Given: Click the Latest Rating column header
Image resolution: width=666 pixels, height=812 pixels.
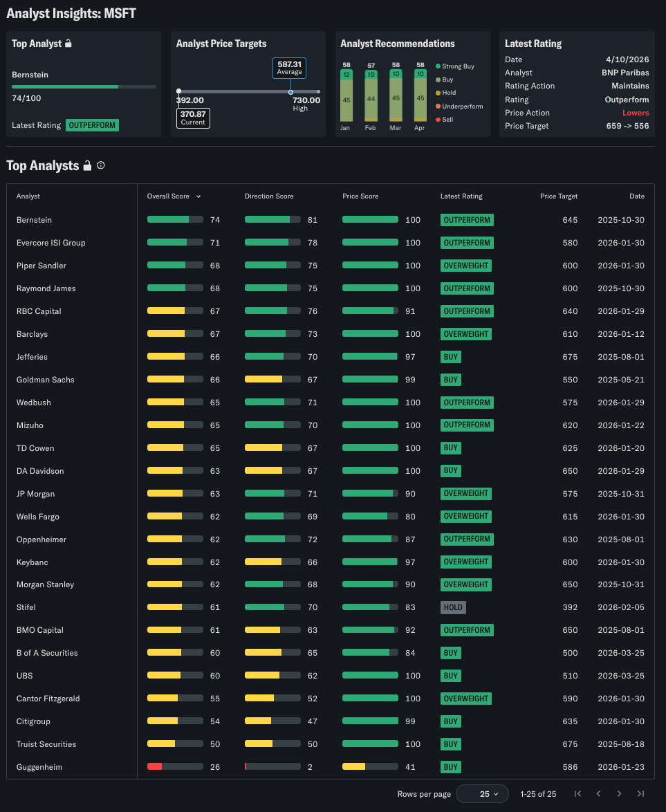Looking at the screenshot, I should 461,196.
